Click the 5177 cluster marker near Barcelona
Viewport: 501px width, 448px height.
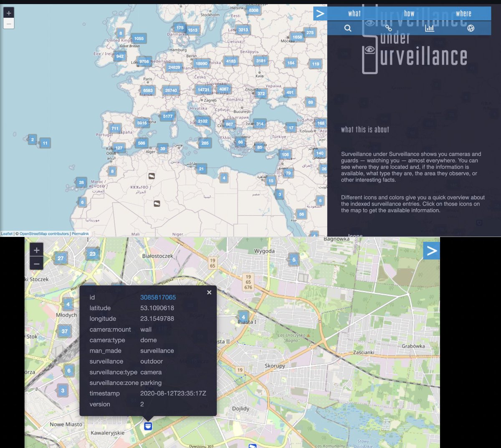point(167,116)
